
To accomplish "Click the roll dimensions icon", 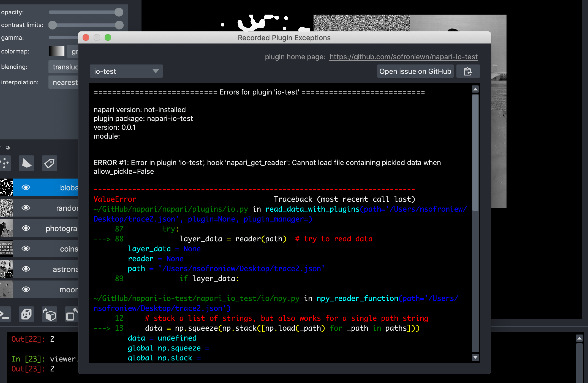I will 50,314.
